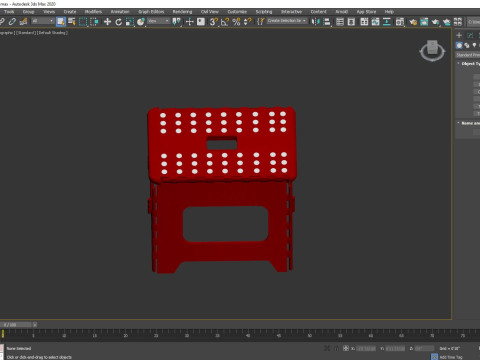480x360 pixels.
Task: Toggle the Layer Explorer icon
Action: [351, 22]
